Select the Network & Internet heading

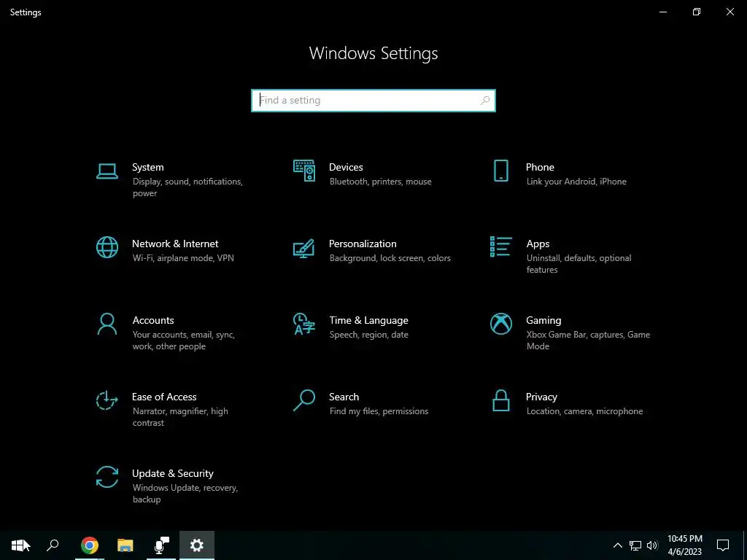point(175,244)
